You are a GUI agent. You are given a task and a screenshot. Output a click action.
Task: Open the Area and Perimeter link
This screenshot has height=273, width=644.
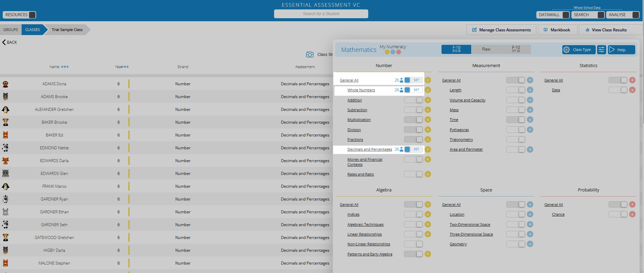coord(466,149)
